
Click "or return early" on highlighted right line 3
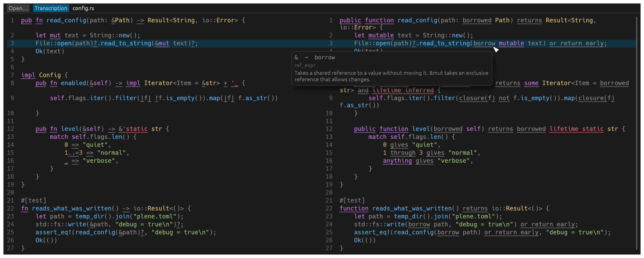pyautogui.click(x=576, y=43)
